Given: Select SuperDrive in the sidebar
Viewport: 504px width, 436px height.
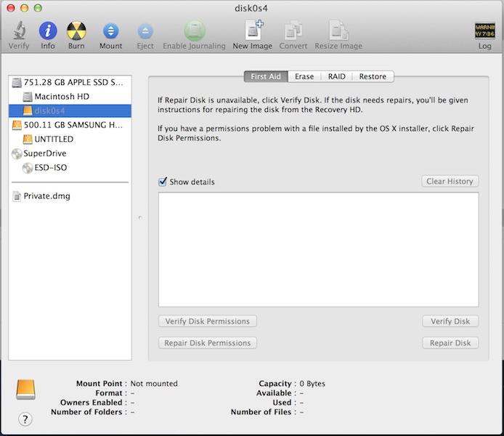Looking at the screenshot, I should [70, 154].
